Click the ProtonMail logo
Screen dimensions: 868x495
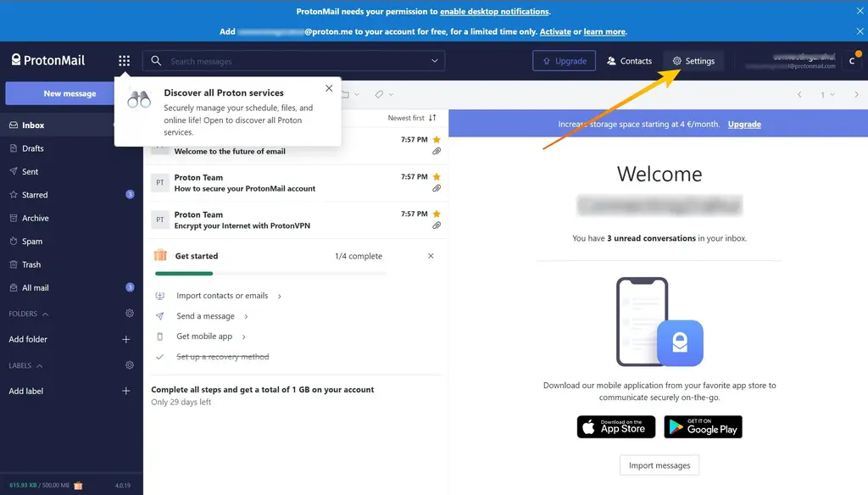[48, 60]
